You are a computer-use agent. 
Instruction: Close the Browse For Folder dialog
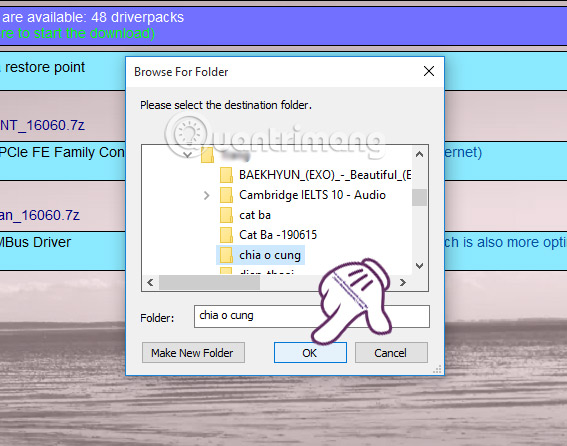[x=429, y=71]
